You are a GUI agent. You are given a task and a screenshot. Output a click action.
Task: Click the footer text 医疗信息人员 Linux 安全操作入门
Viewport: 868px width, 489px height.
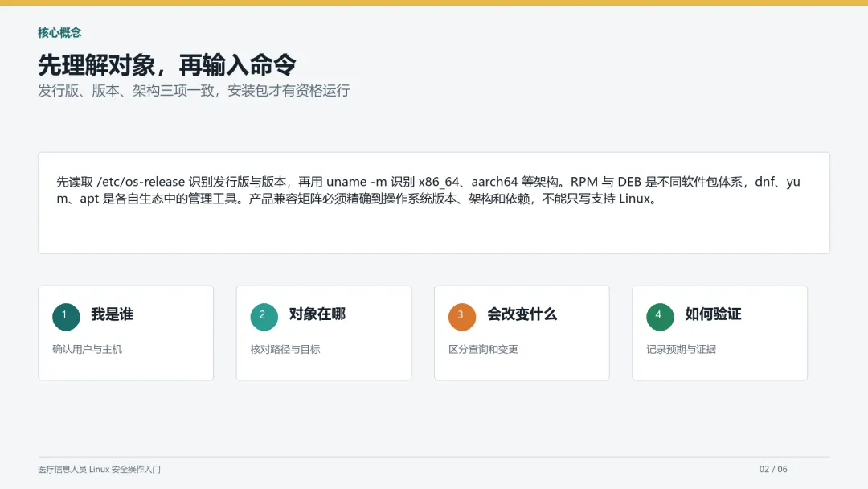click(x=99, y=470)
